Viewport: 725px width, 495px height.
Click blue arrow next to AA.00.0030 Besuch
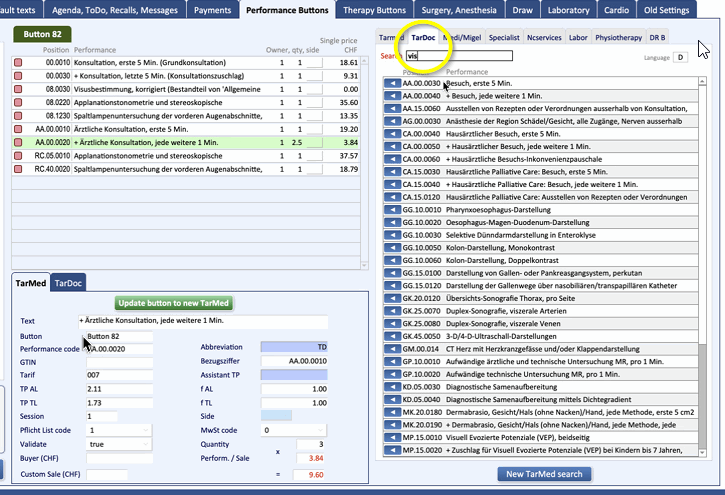coord(392,84)
